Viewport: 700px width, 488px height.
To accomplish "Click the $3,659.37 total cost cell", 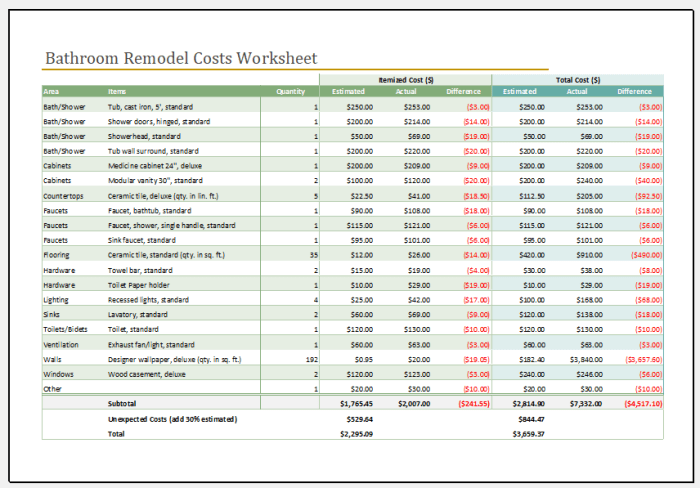I will (528, 434).
